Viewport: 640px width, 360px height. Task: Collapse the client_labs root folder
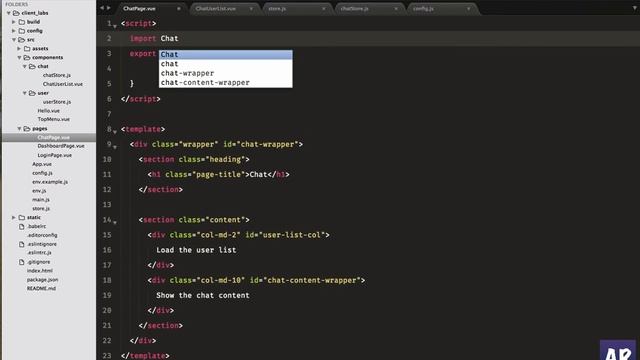click(x=9, y=13)
